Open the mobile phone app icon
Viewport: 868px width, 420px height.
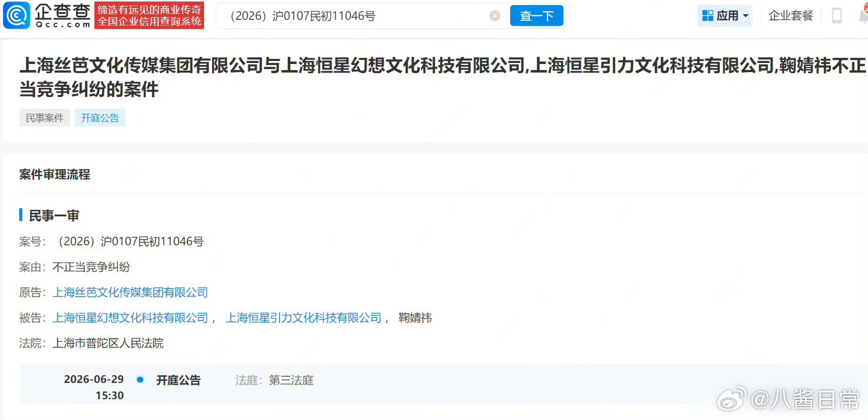(x=837, y=16)
